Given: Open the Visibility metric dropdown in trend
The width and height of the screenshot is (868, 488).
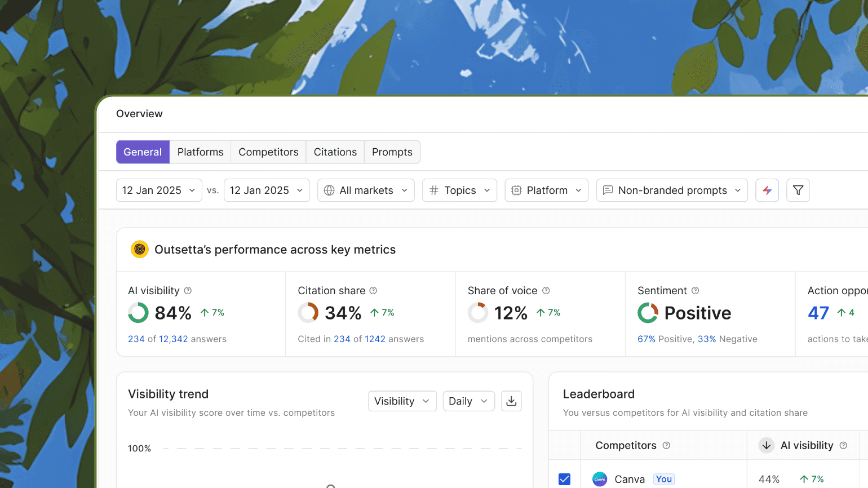Looking at the screenshot, I should tap(402, 401).
